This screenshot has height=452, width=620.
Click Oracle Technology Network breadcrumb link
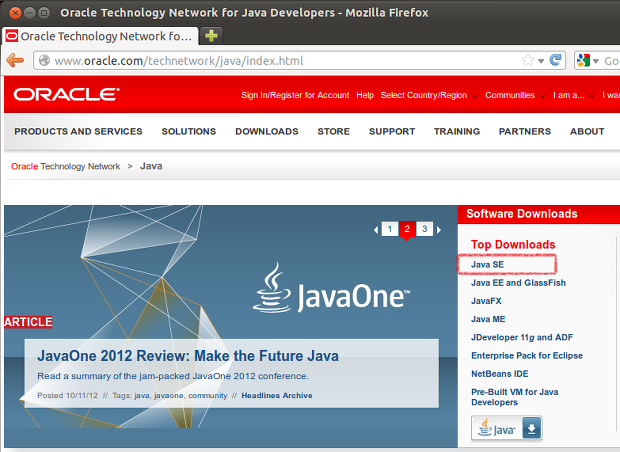65,166
